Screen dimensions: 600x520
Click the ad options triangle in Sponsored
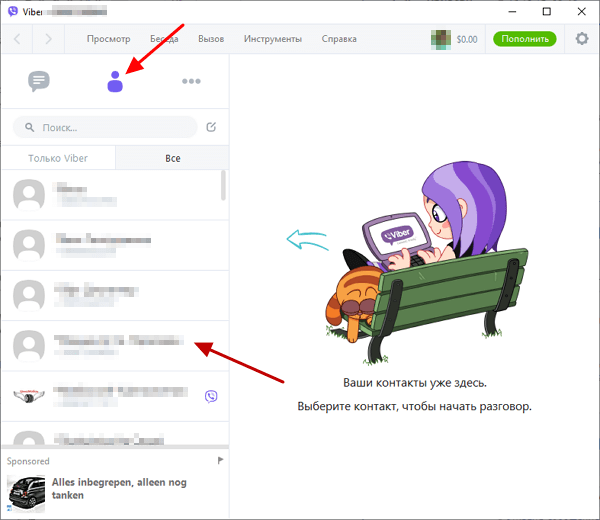[220, 460]
